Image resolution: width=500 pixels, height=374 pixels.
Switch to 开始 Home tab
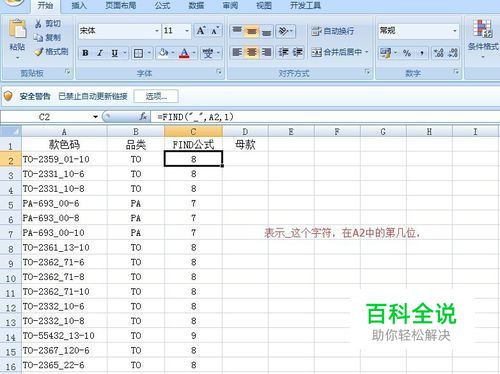pyautogui.click(x=45, y=5)
